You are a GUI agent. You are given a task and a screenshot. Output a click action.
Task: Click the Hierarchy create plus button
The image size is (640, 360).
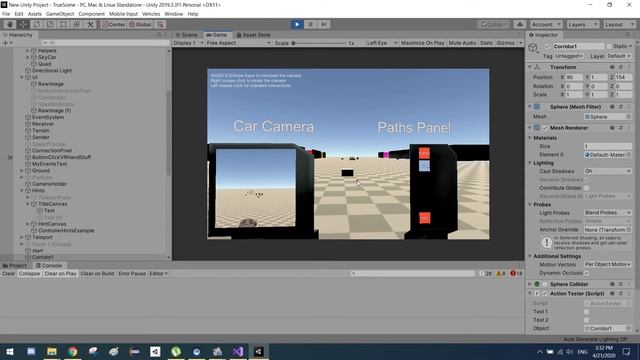[x=6, y=43]
